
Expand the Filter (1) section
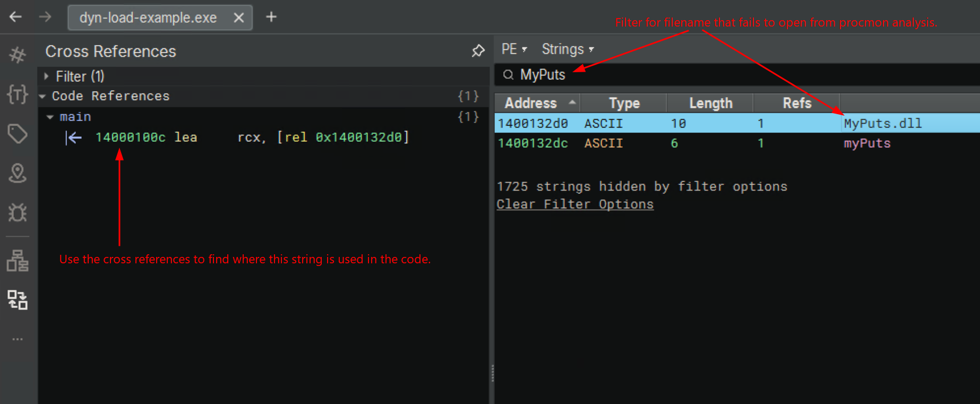click(x=47, y=76)
